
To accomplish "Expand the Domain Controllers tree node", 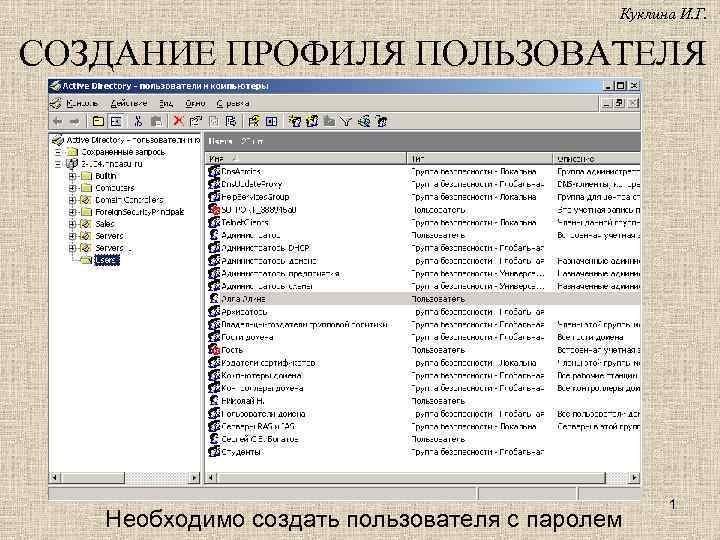I will tap(72, 200).
